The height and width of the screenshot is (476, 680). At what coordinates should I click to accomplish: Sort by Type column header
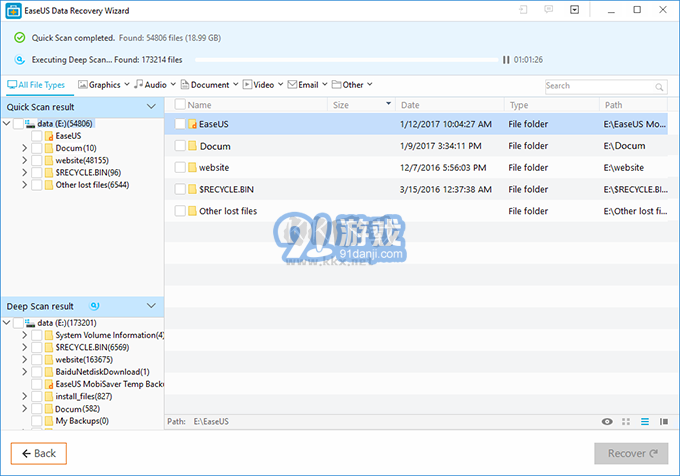click(519, 105)
